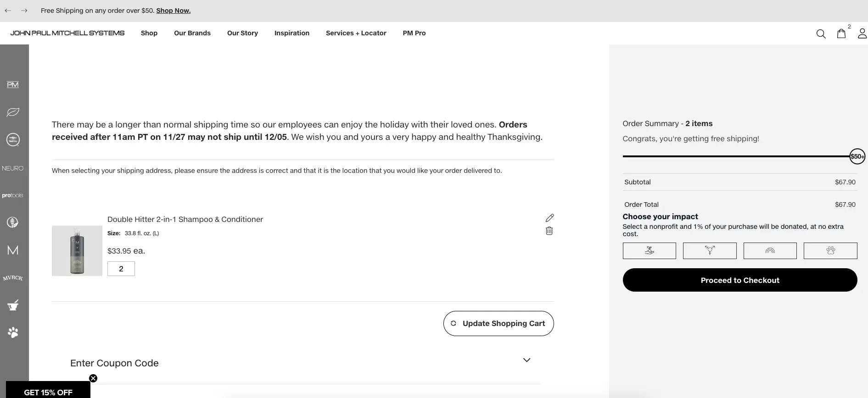Go to next announcement with the right arrow
Image resolution: width=868 pixels, height=398 pixels.
click(x=24, y=11)
